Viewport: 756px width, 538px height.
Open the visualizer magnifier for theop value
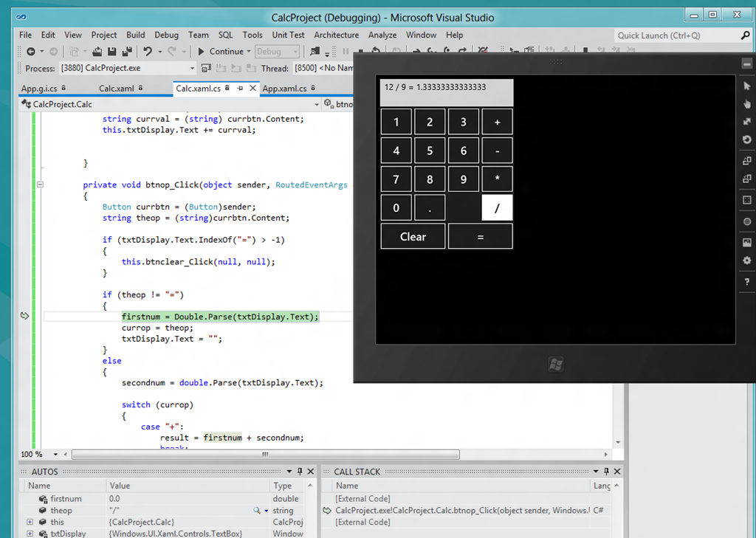[257, 511]
